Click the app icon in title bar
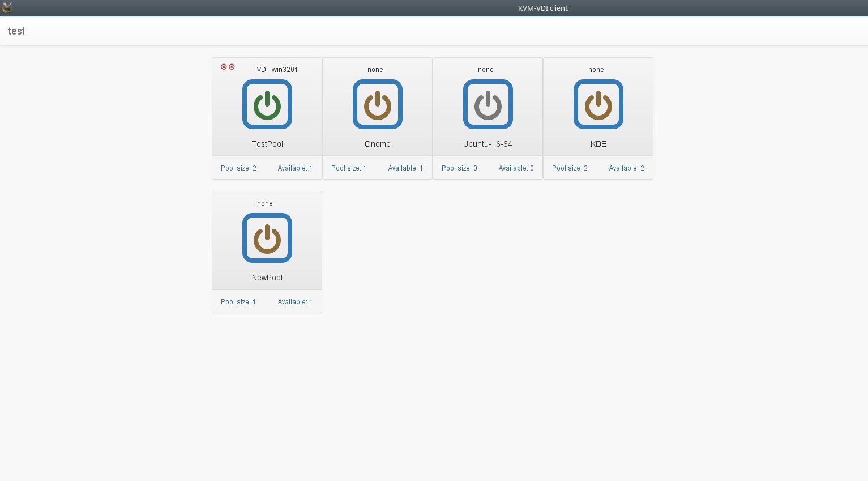Screen dimensions: 868x481 (x=7, y=8)
